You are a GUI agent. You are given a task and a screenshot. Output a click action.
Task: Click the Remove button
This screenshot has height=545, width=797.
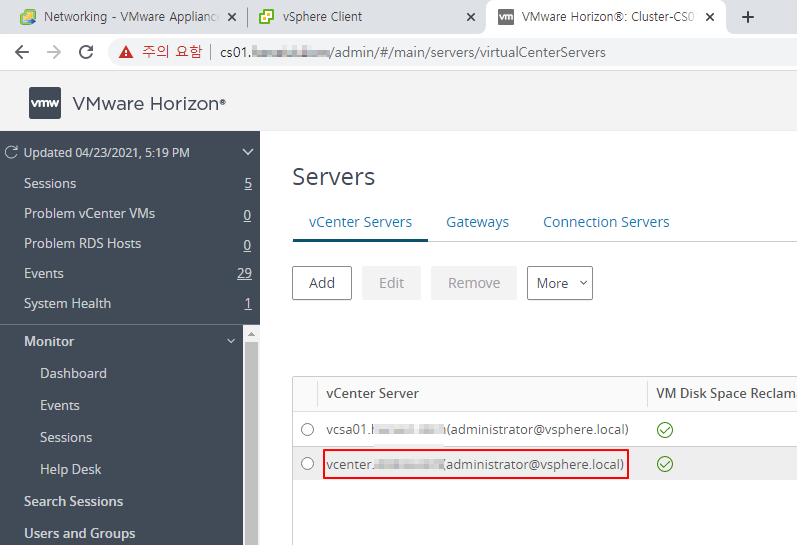point(474,283)
